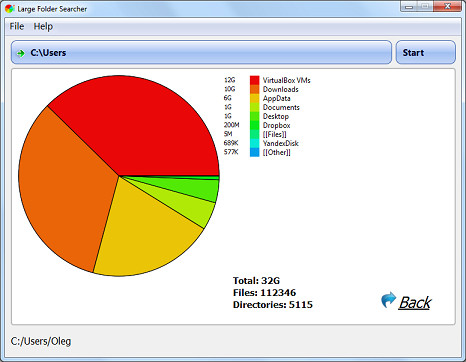
Task: Click the YandexDisk legend label
Action: pyautogui.click(x=280, y=143)
